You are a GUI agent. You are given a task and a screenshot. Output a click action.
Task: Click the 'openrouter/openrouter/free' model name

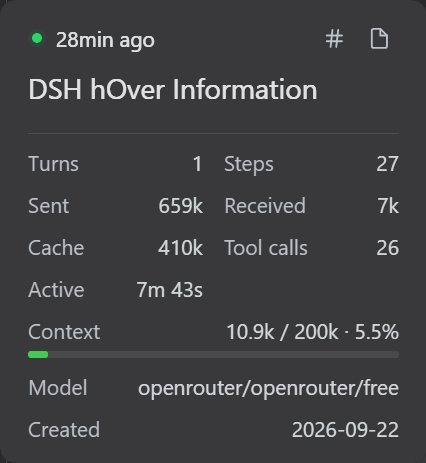(268, 388)
